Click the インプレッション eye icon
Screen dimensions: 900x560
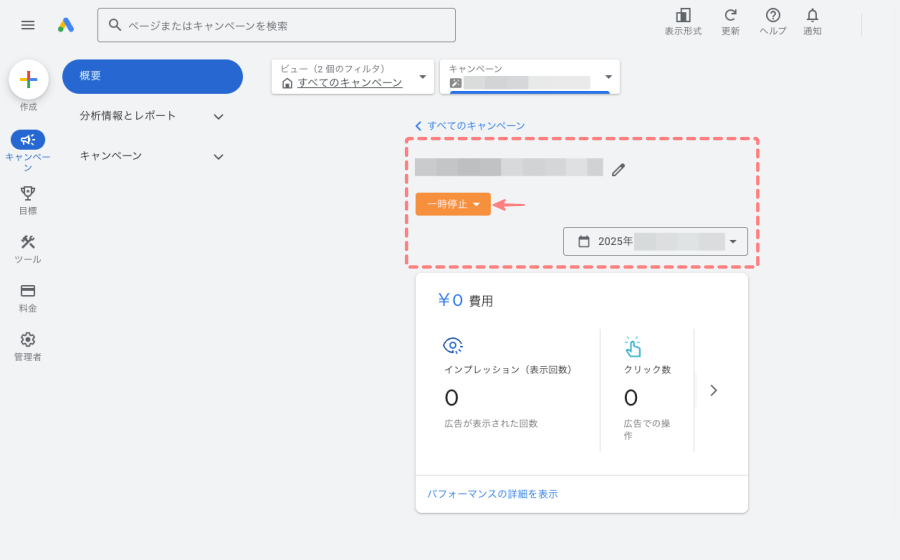pyautogui.click(x=453, y=345)
